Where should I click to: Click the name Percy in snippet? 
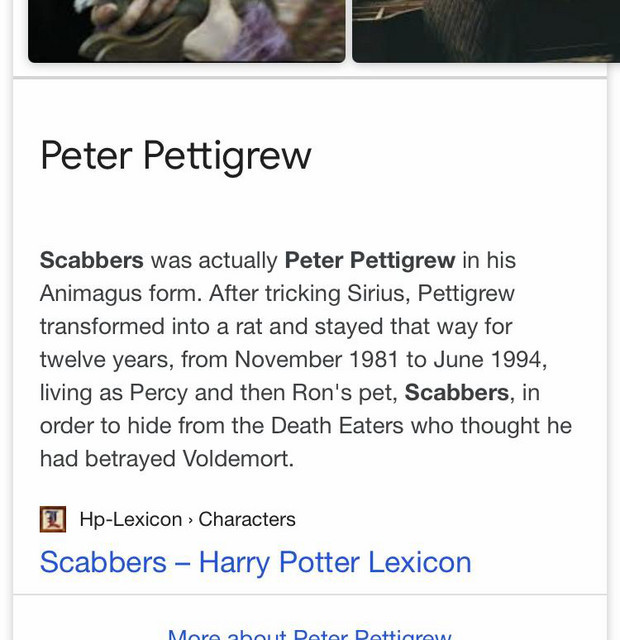(160, 392)
